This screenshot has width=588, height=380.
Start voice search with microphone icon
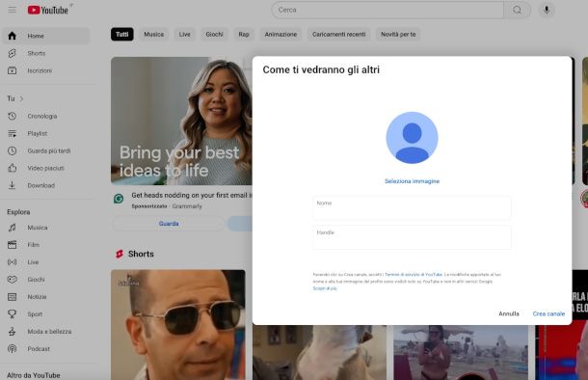(x=547, y=10)
